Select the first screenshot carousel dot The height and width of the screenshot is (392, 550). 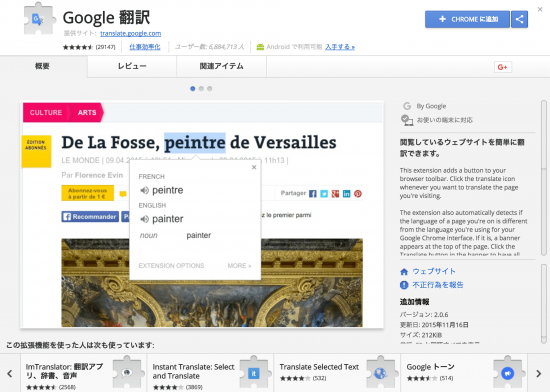tap(193, 89)
